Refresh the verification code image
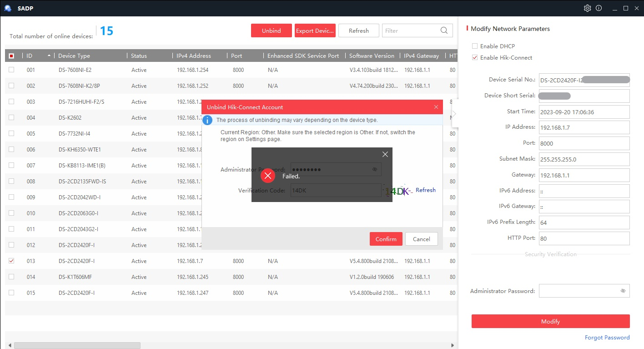The image size is (644, 349). pyautogui.click(x=426, y=190)
